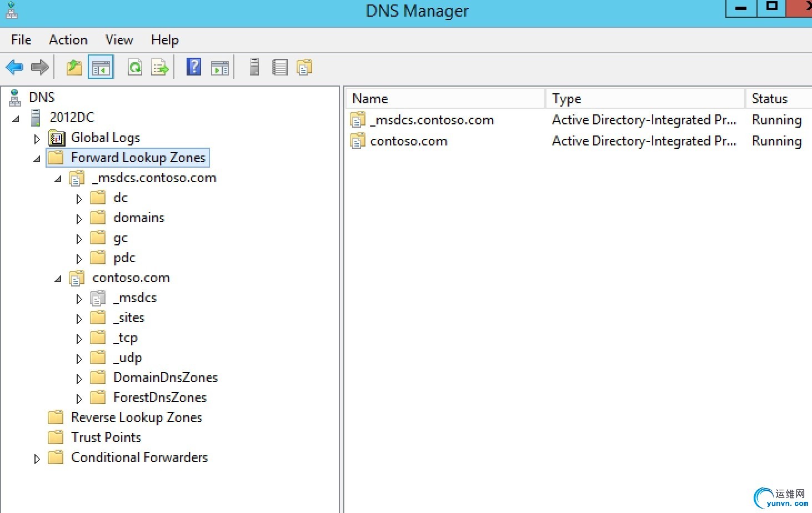Image resolution: width=812 pixels, height=513 pixels.
Task: Sort by the Status column header
Action: pos(779,98)
